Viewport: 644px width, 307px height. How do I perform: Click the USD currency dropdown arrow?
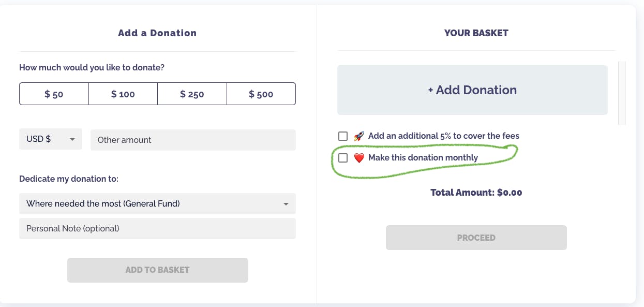coord(72,139)
